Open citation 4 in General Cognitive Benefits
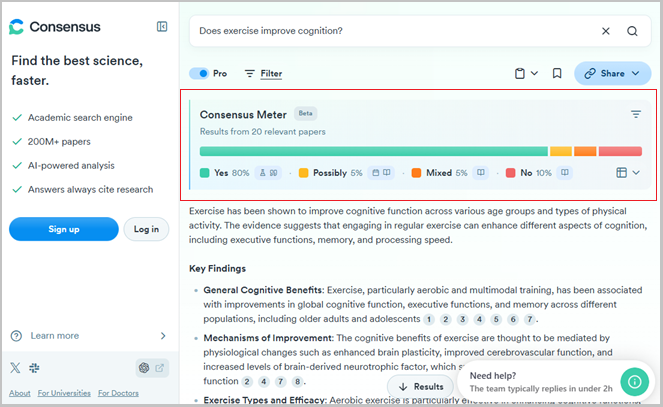Viewport: 663px width, 407px height. coord(479,320)
